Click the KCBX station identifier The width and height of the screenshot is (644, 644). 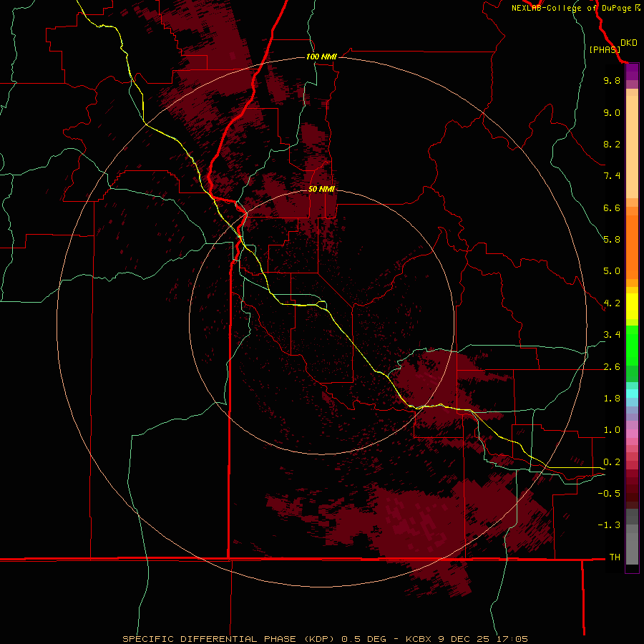pos(419,639)
